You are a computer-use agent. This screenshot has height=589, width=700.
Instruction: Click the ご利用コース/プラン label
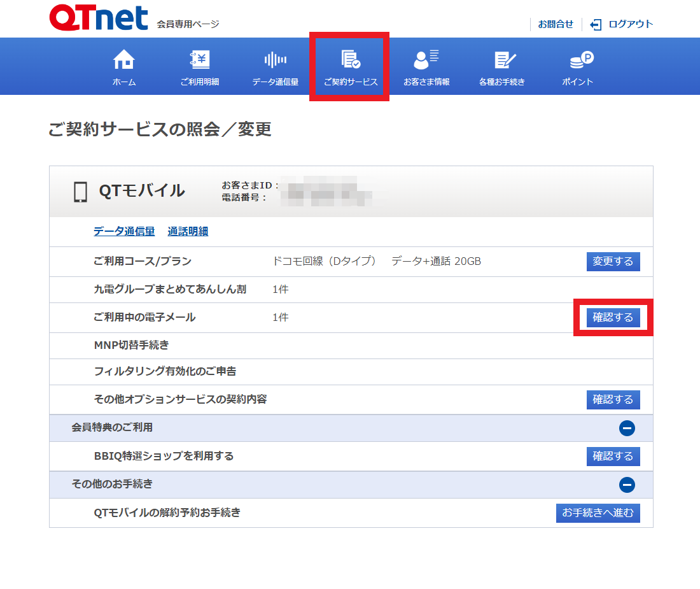pos(143,261)
